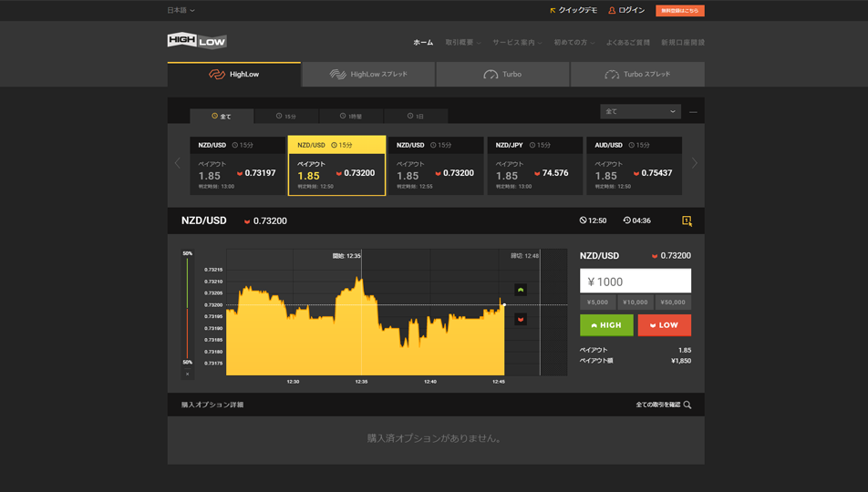Viewport: 868px width, 492px height.
Task: Click the ¥1000 investment amount field
Action: tap(635, 282)
